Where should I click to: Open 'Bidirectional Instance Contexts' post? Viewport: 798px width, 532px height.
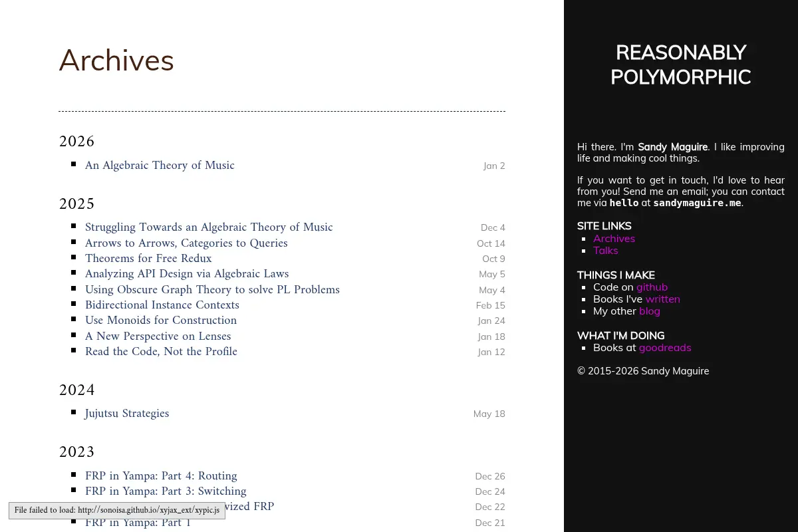162,305
